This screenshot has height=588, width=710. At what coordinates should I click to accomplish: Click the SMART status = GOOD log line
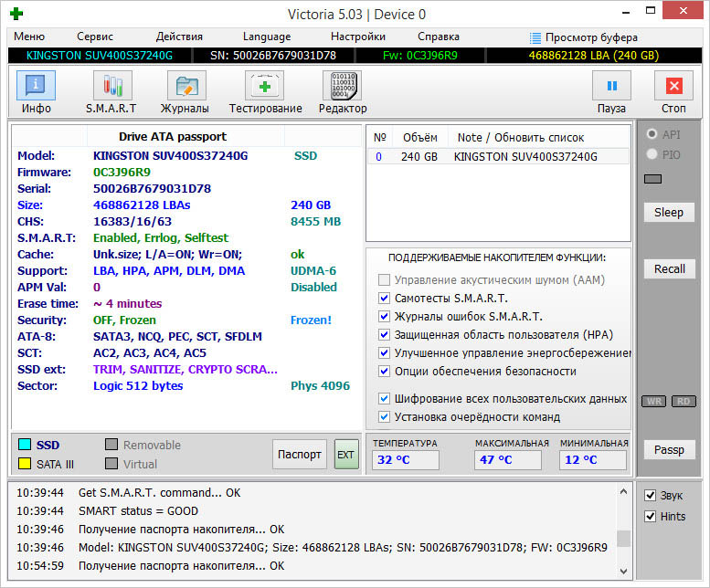pos(138,511)
